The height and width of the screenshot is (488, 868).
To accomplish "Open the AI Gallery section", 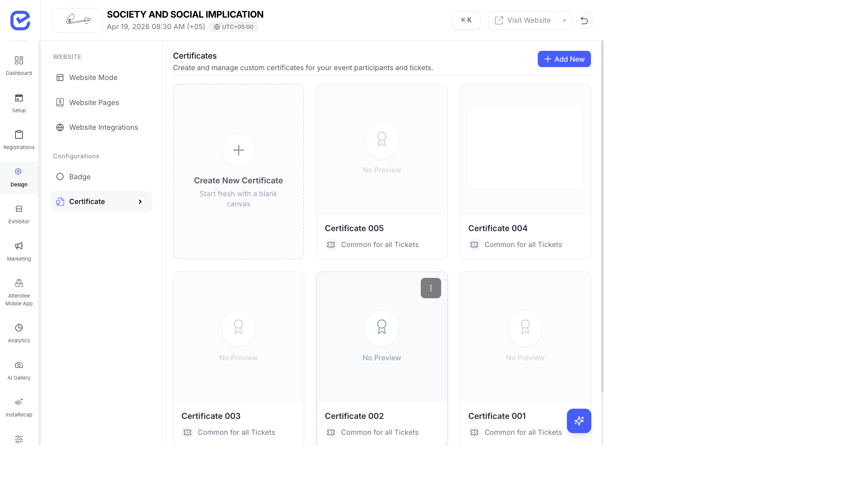I will 19,371.
